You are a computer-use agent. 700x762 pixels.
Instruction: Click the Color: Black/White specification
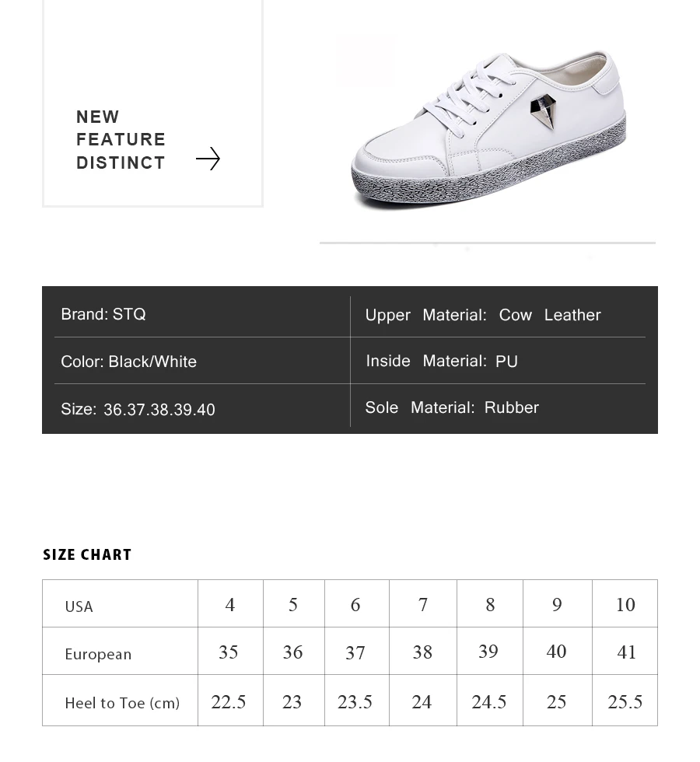(x=128, y=362)
